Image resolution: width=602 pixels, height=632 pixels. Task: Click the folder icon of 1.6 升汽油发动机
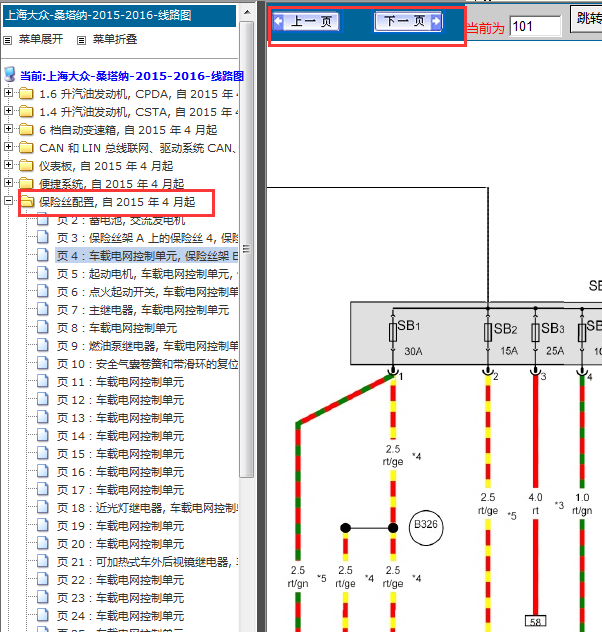click(27, 94)
